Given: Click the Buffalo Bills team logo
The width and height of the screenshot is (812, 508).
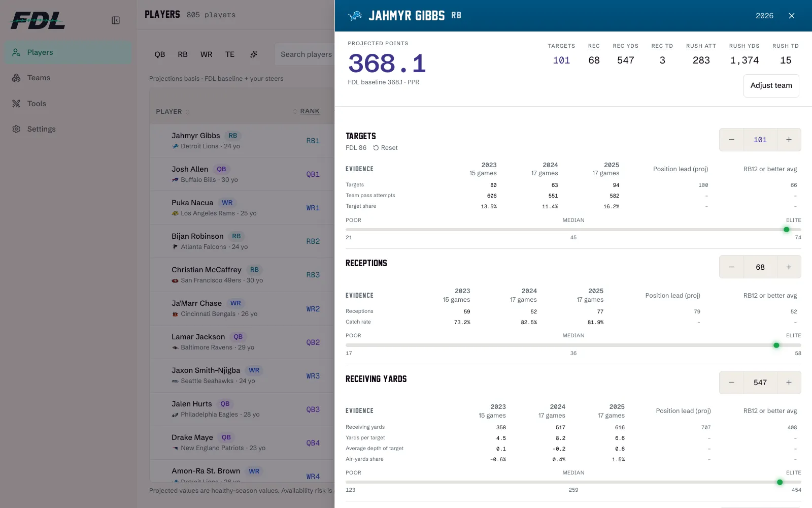Looking at the screenshot, I should (x=175, y=180).
